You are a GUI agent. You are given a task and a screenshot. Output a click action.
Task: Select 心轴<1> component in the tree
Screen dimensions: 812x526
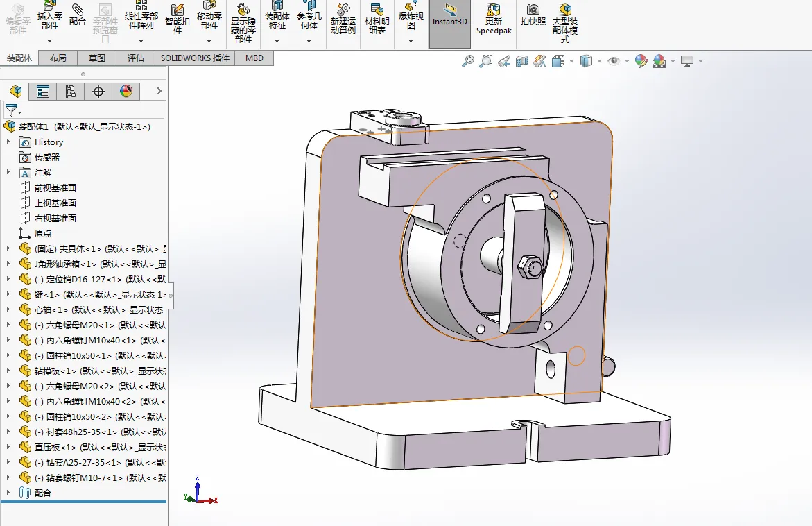[x=98, y=309]
